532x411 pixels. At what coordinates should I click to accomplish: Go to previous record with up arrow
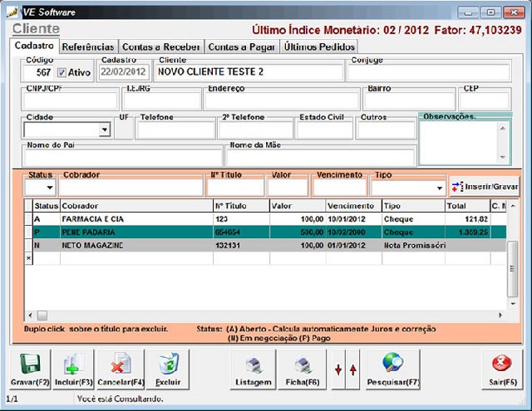pyautogui.click(x=352, y=369)
